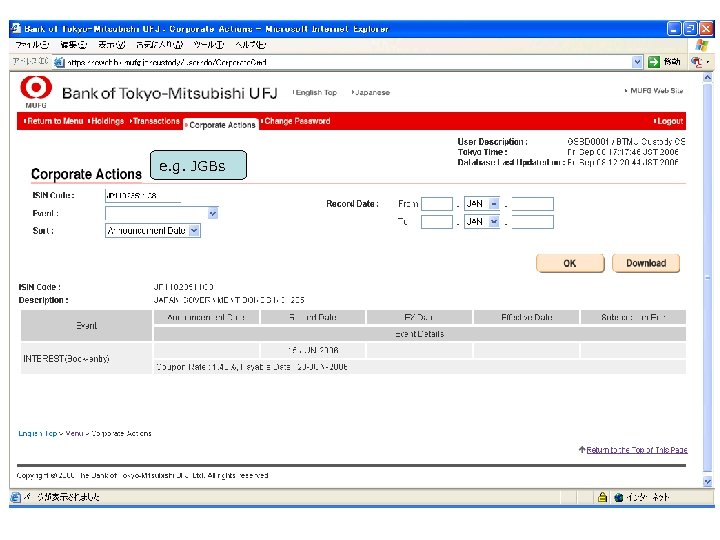Click Menu in bottom breadcrumb

(x=74, y=433)
